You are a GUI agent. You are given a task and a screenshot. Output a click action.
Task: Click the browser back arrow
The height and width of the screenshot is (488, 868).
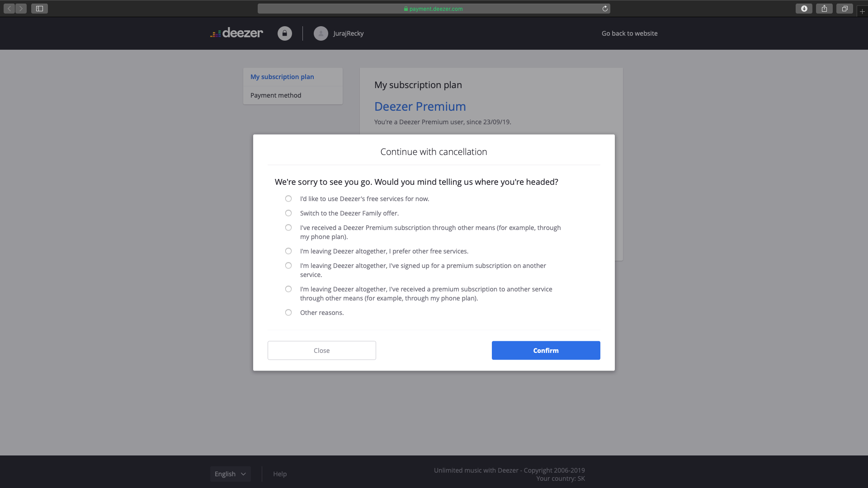coord(9,9)
